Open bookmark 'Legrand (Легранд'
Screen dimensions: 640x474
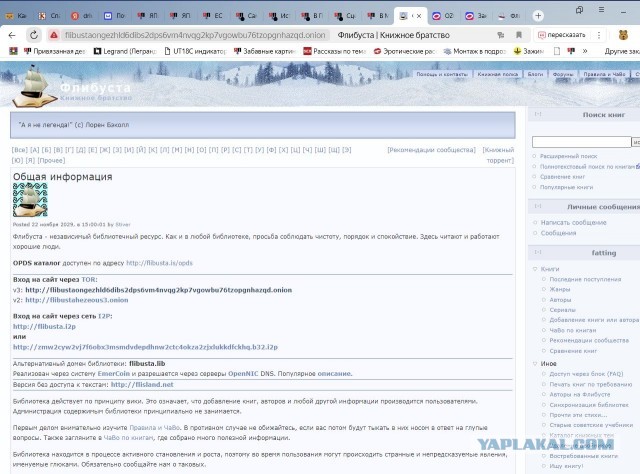point(125,51)
